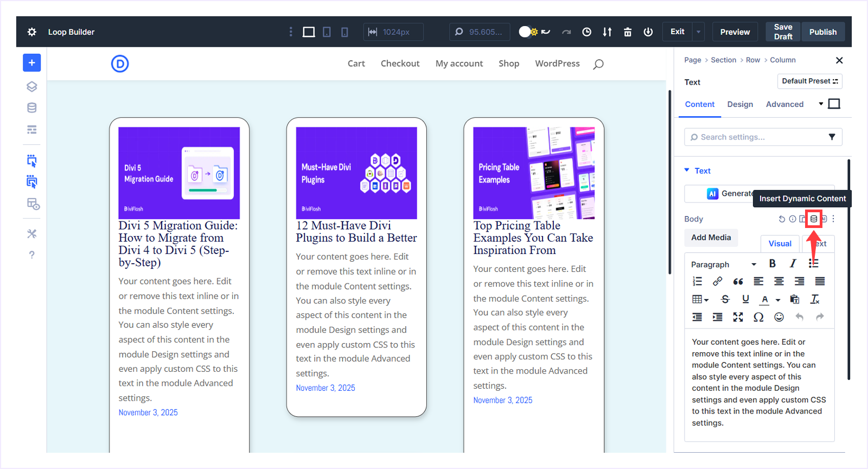Apply strikethrough formatting in editor

pyautogui.click(x=725, y=299)
